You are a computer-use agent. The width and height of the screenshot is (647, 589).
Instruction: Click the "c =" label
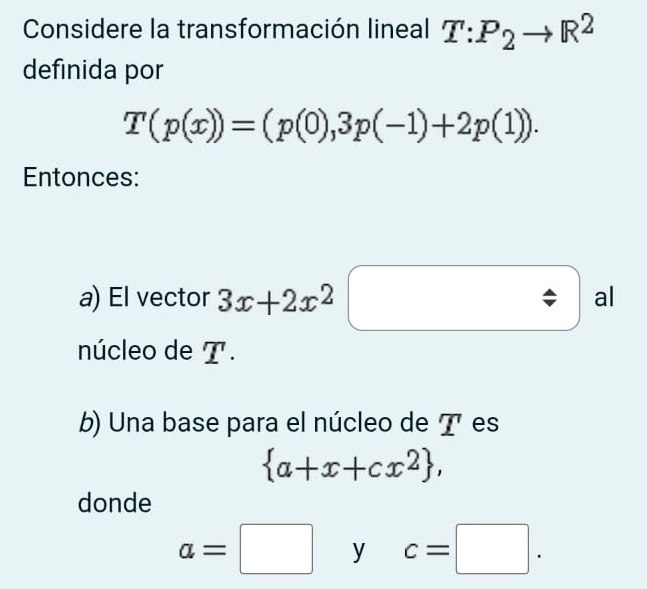(x=425, y=550)
